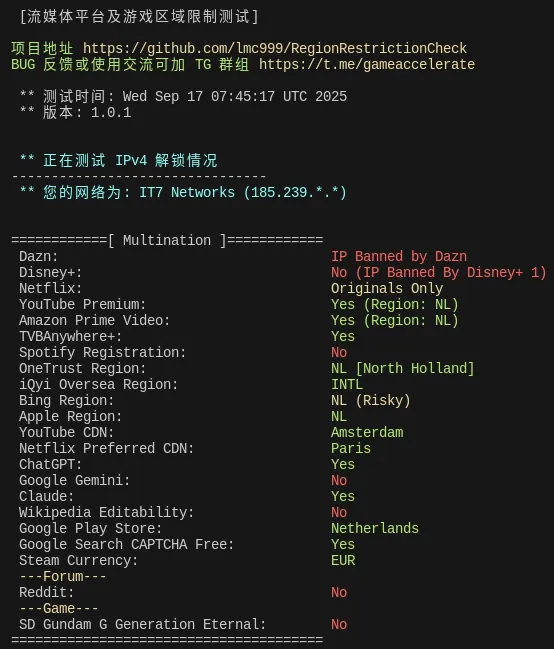
Task: Click the Netflix 'Originals Only' result
Action: [387, 288]
